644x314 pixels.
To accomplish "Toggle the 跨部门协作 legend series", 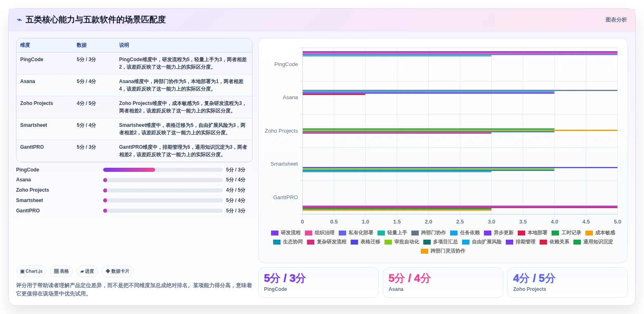I will click(x=429, y=233).
